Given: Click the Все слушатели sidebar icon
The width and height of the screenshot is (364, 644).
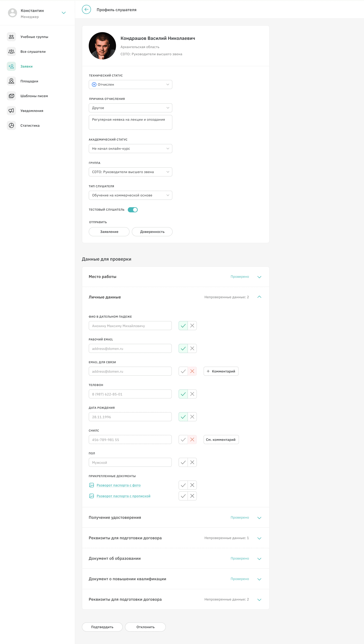Looking at the screenshot, I should coord(11,52).
